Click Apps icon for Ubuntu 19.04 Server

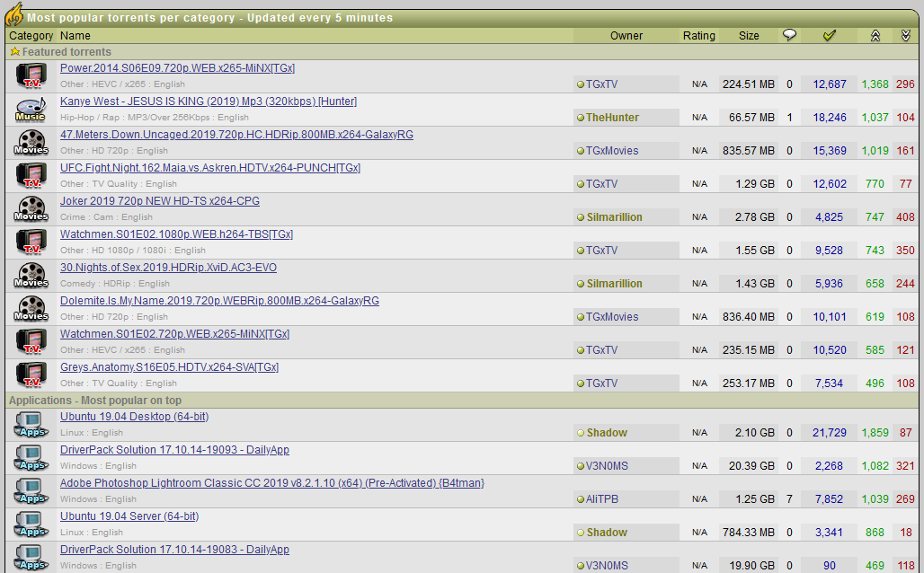coord(31,525)
